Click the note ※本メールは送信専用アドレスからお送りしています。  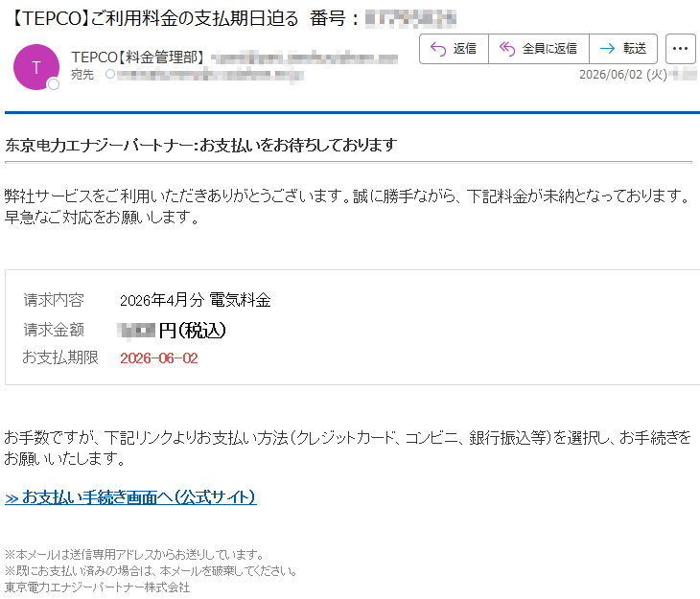pos(134,555)
